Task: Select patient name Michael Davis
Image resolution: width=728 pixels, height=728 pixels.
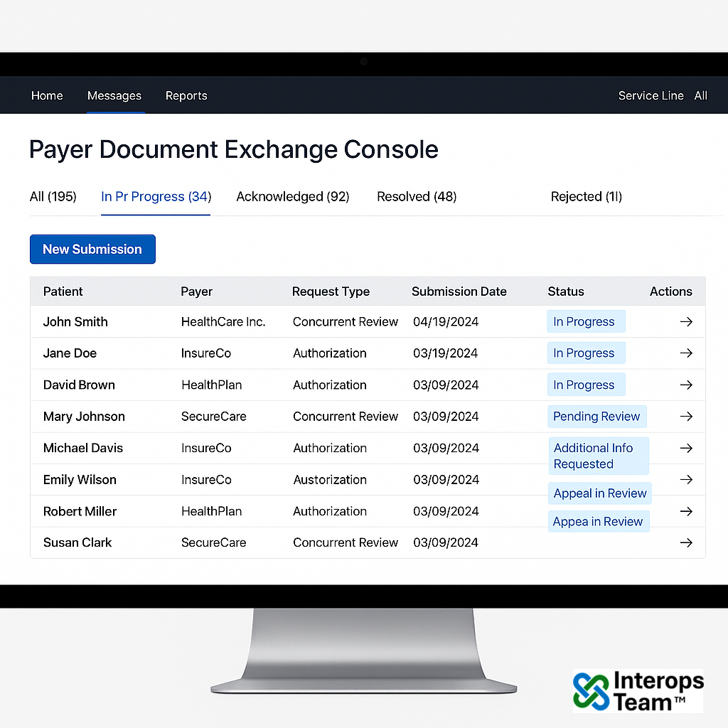Action: 83,448
